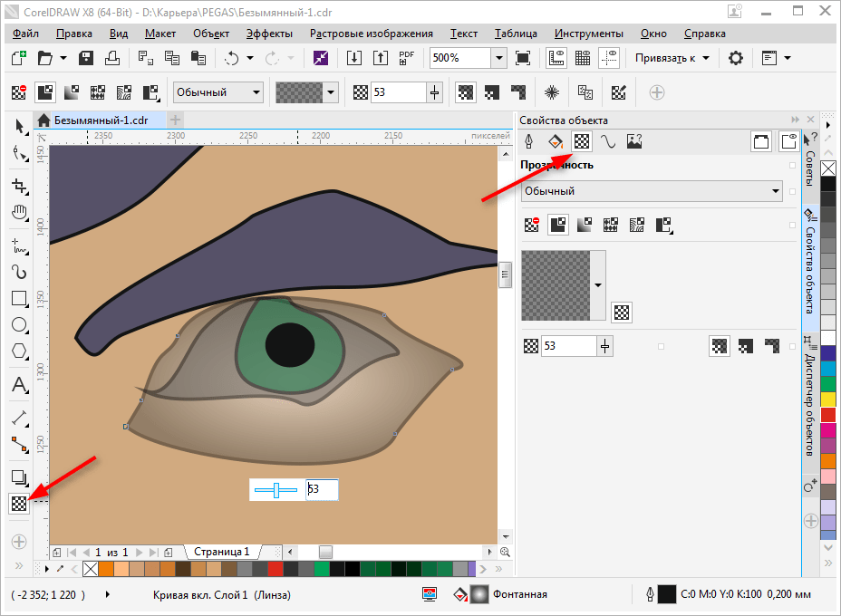Select the Rectangle tool
Screen dimensions: 841x616
[19, 298]
